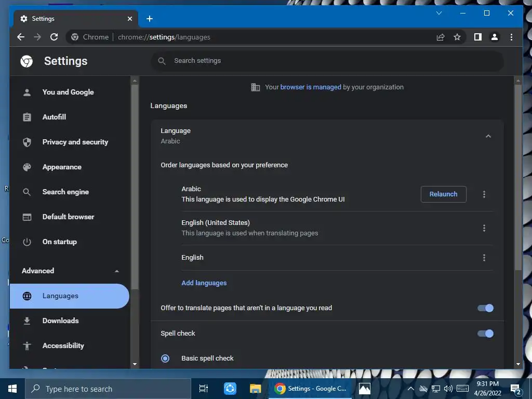This screenshot has height=399, width=532.
Task: Go back using the browser back arrow
Action: click(x=21, y=37)
